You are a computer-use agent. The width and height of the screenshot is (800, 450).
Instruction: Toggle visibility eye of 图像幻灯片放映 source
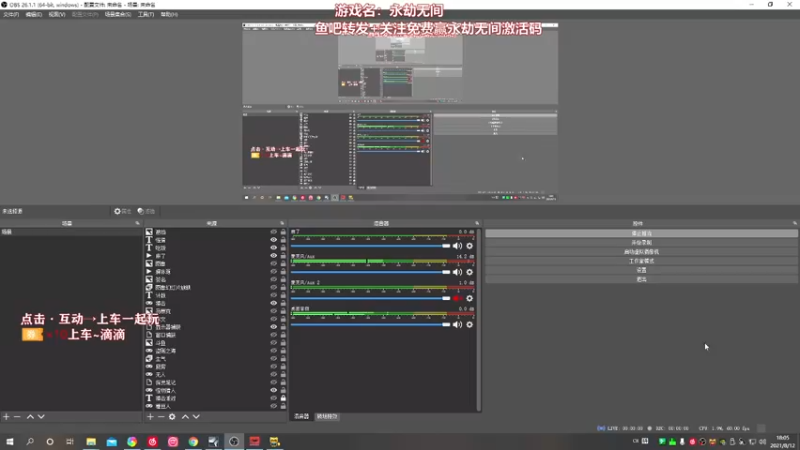(273, 287)
